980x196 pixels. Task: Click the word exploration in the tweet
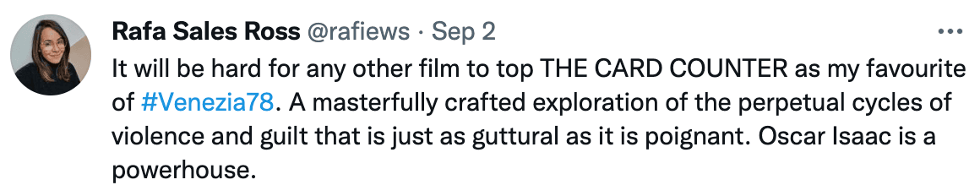[595, 102]
